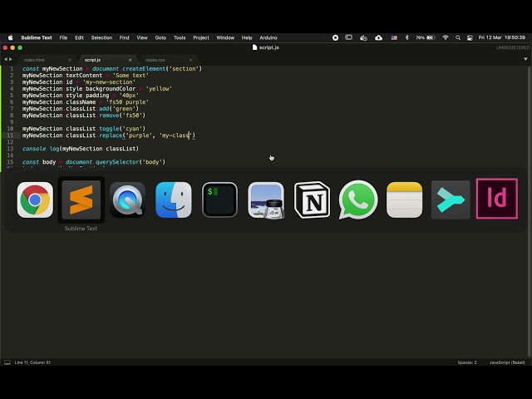Open the Sublime Text application menu
The width and height of the screenshot is (532, 399).
(x=37, y=37)
